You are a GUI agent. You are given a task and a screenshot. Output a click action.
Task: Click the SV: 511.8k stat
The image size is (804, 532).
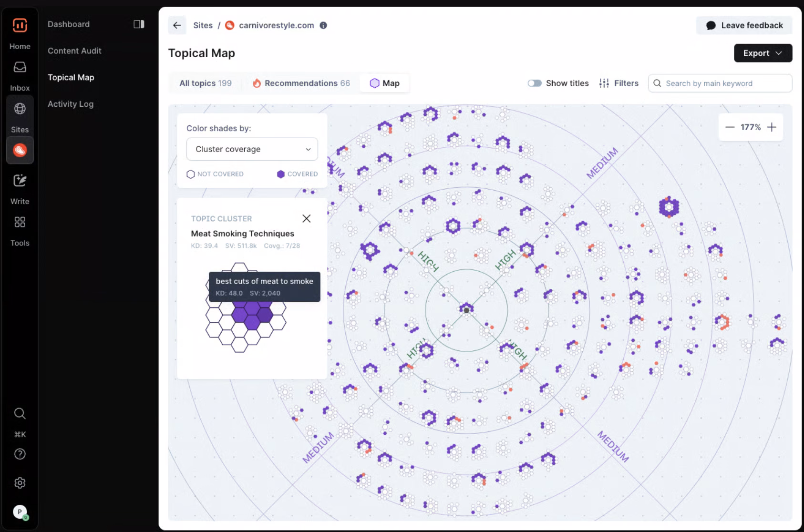(241, 246)
